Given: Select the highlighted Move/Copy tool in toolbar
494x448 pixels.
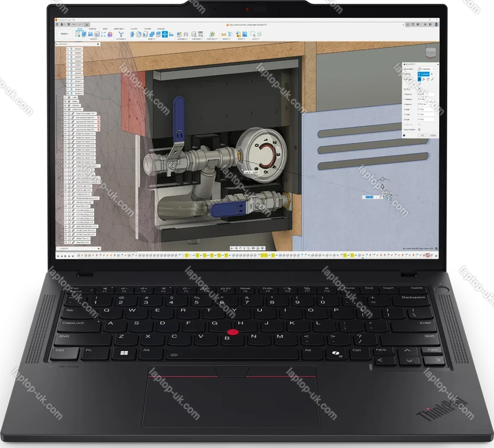Looking at the screenshot, I should click(165, 34).
